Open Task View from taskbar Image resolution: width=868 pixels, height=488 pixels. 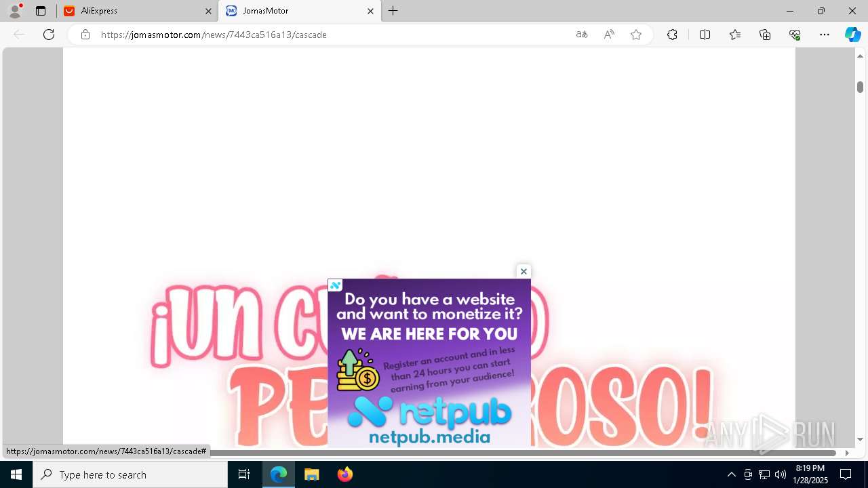244,474
